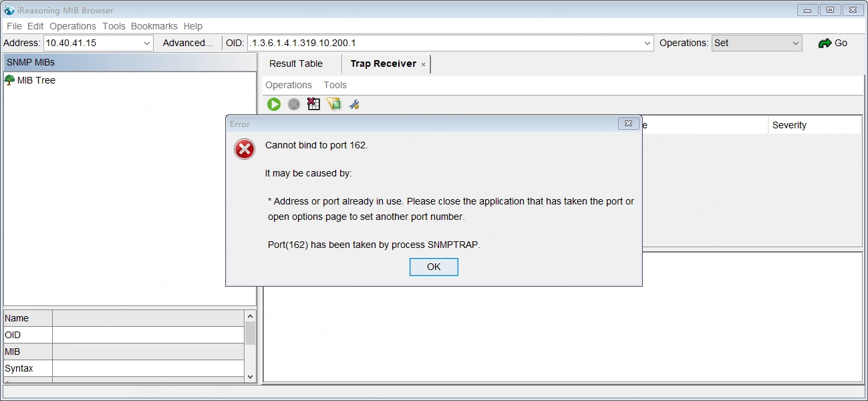Open the Tools menu in menu bar

(x=114, y=26)
